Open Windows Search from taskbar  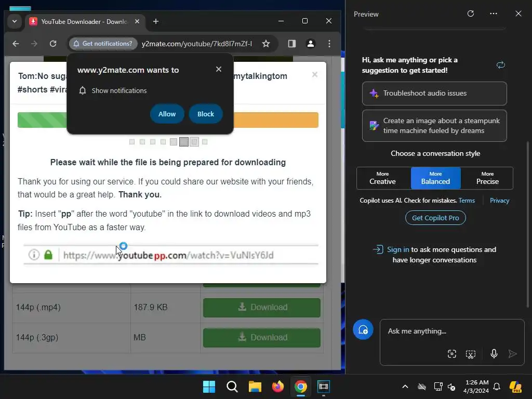232,387
